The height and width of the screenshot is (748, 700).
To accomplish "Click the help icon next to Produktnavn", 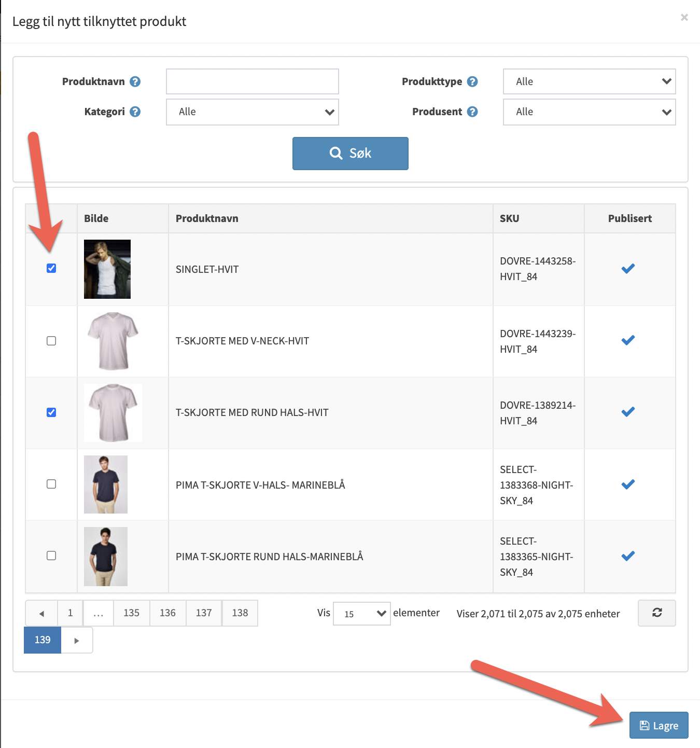I will point(135,81).
